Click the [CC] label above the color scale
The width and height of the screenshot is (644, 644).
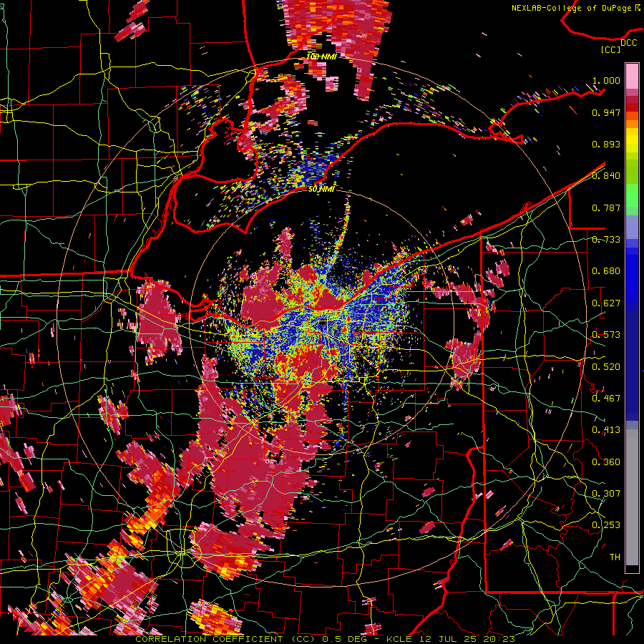(611, 49)
